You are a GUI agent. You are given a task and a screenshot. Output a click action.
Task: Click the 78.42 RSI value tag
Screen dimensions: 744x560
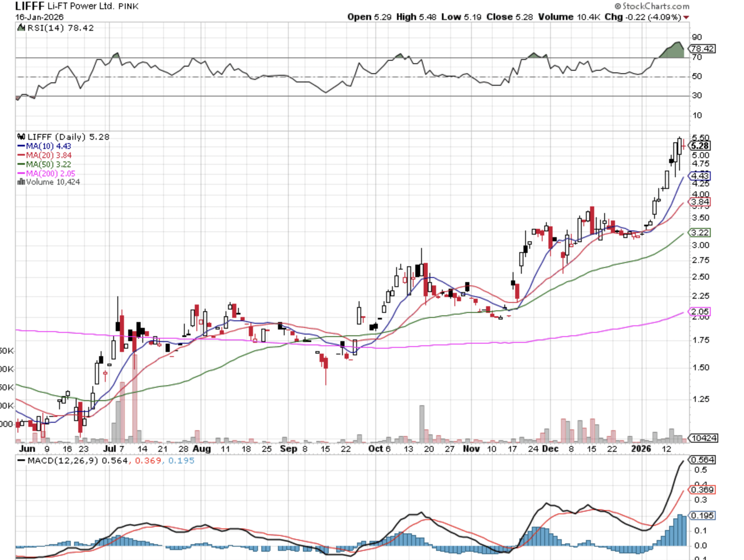point(702,49)
